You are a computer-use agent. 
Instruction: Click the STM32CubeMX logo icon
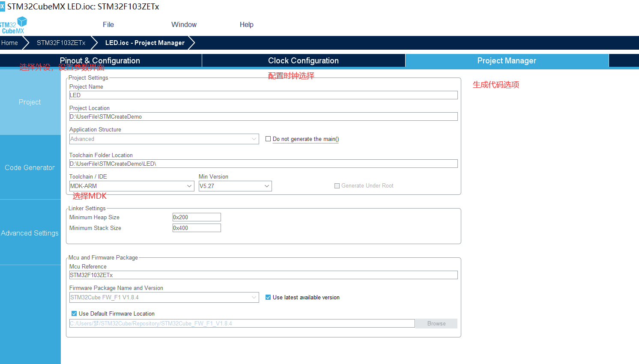[14, 25]
